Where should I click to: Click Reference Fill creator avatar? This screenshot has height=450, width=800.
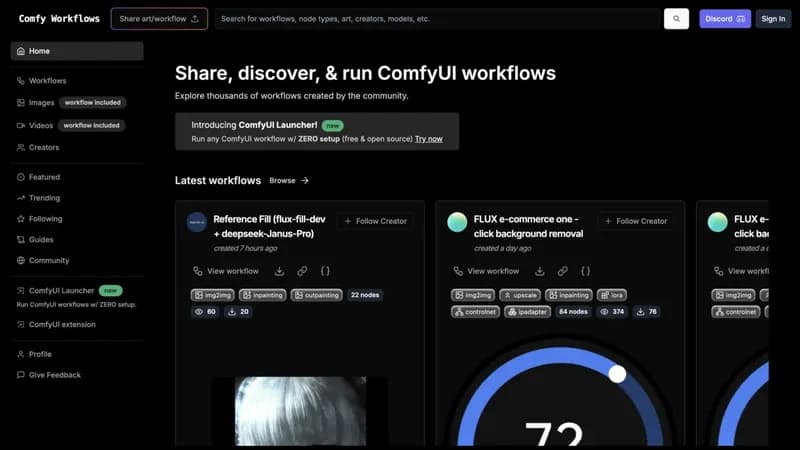(196, 222)
